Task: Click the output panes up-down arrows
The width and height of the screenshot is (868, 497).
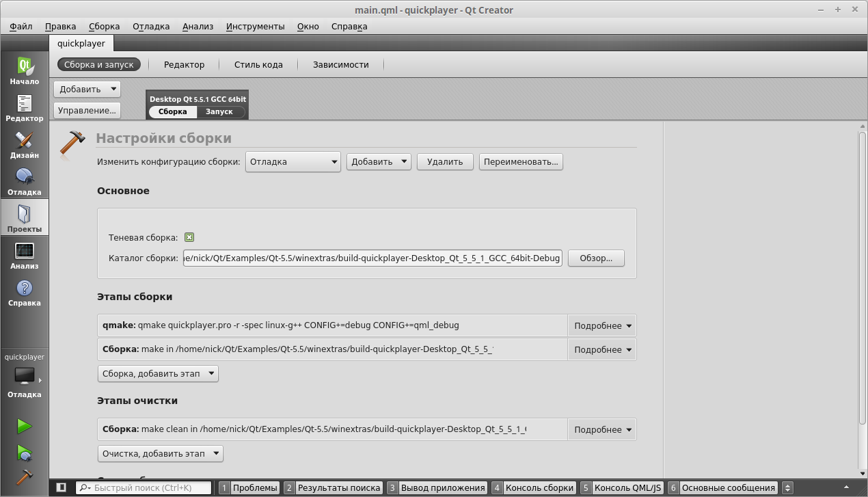Action: (x=787, y=487)
